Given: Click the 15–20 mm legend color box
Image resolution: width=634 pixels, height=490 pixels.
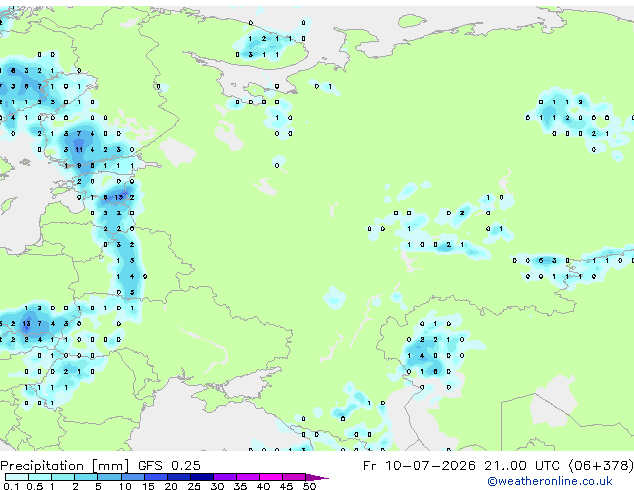Looking at the screenshot, I should [155, 477].
